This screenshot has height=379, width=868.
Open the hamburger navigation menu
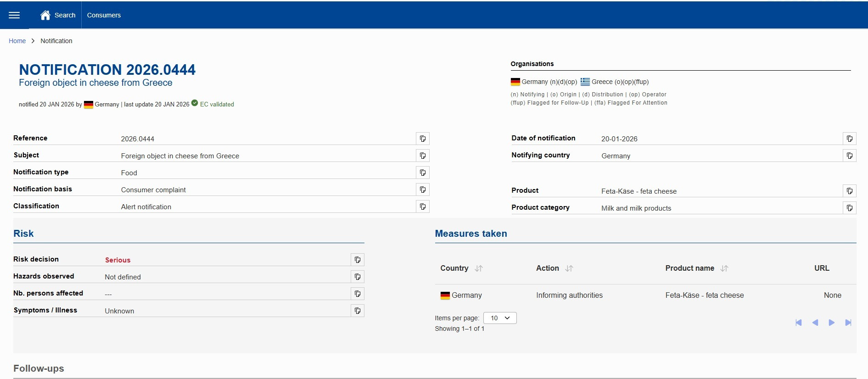pyautogui.click(x=14, y=15)
